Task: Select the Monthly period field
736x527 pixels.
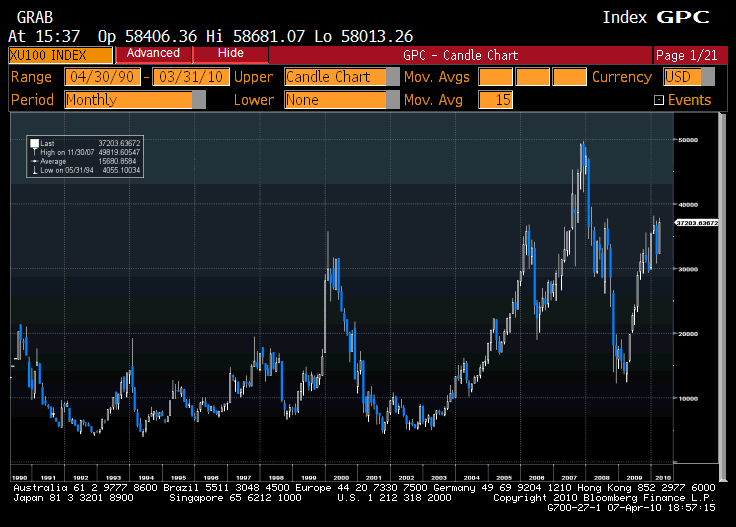Action: (129, 100)
